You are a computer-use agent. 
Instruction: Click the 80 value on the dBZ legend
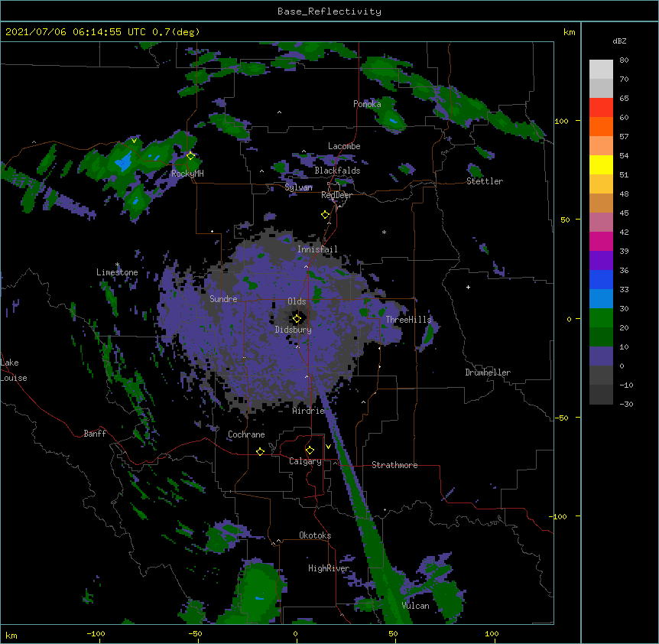[624, 60]
